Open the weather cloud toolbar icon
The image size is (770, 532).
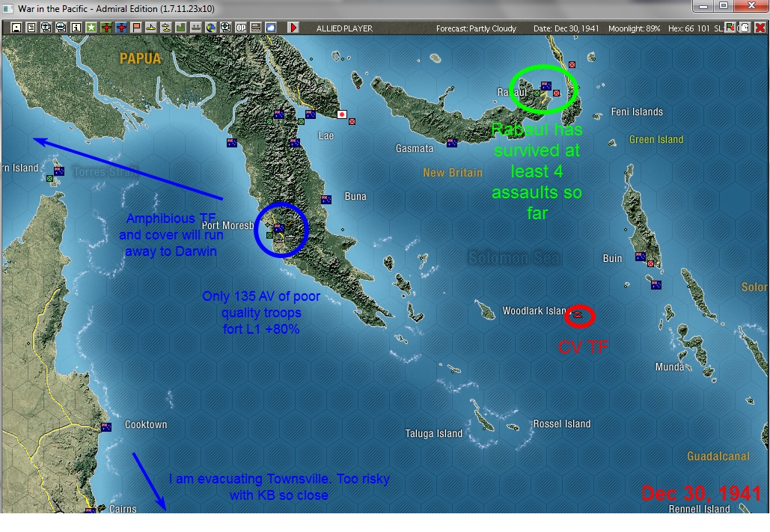point(271,28)
